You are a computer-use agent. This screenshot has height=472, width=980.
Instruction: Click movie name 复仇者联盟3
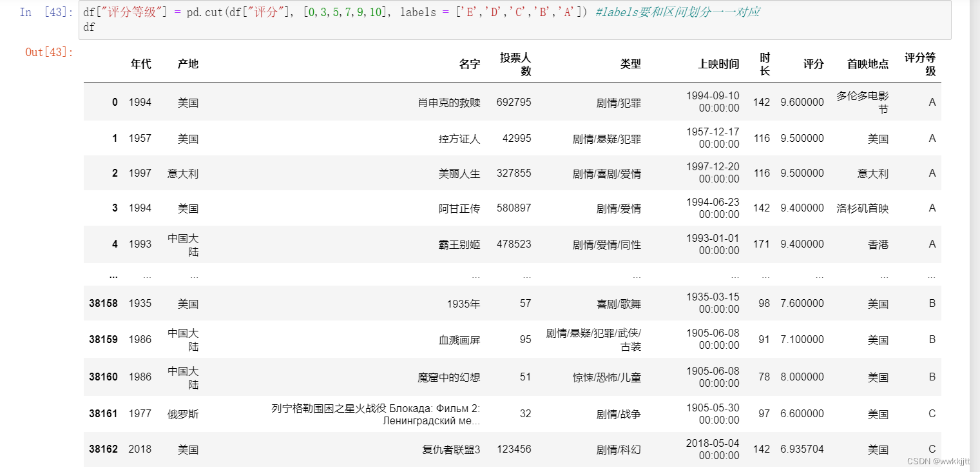[451, 449]
